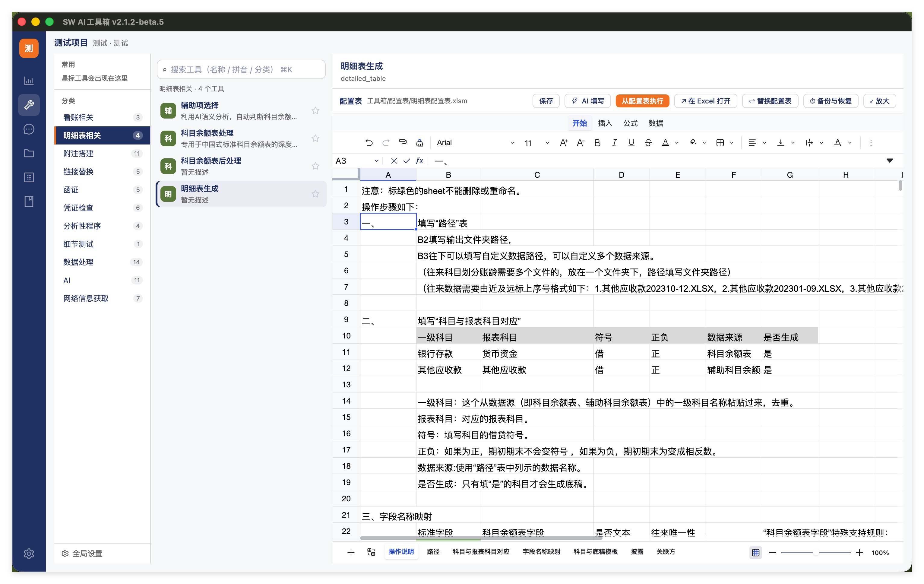Viewport: 924px width, 584px height.
Task: Cancel the formula entry with X icon
Action: (x=394, y=161)
